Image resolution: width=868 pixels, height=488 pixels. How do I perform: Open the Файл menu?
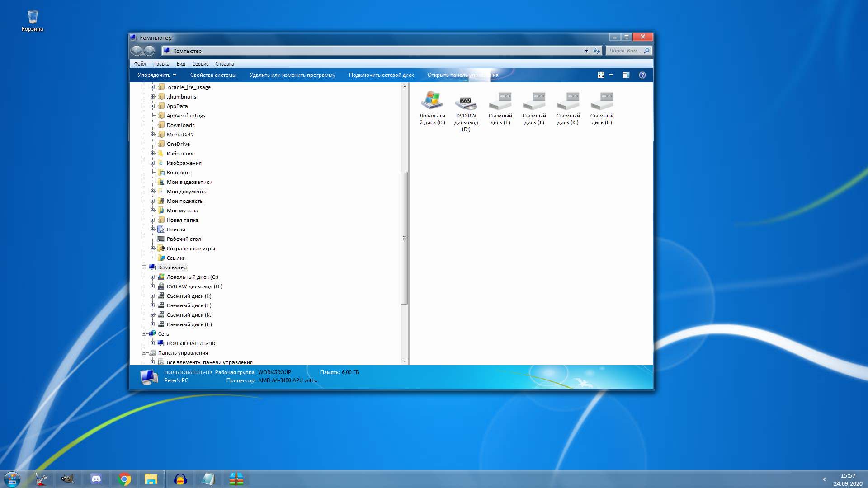(140, 64)
